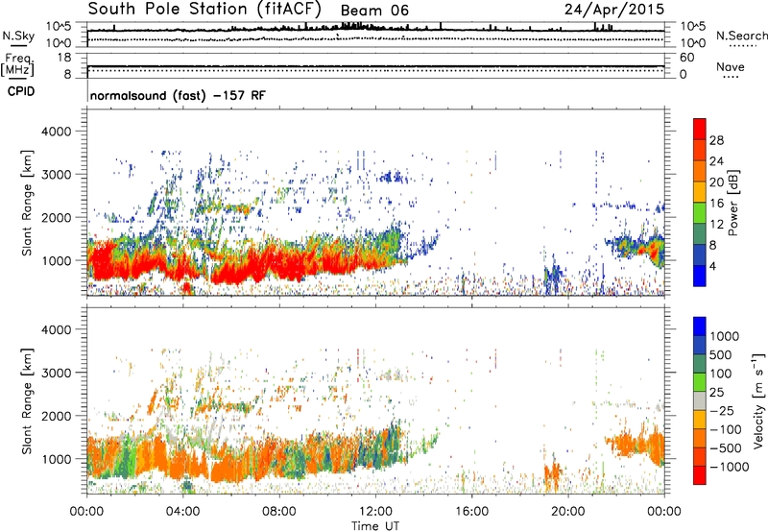Click the "20:00" time tick label
Image resolution: width=768 pixels, height=532 pixels.
click(x=567, y=512)
